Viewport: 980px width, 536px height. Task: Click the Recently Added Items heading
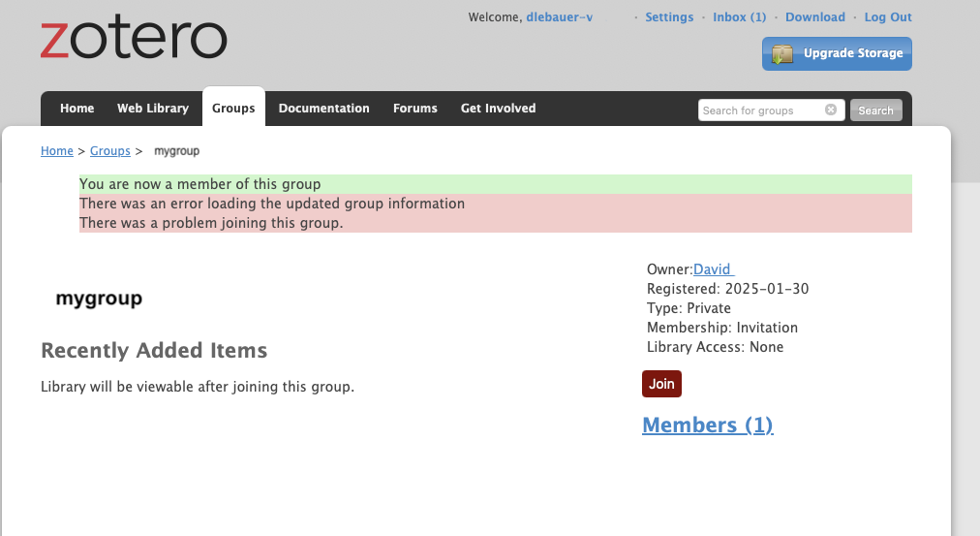[x=154, y=350]
